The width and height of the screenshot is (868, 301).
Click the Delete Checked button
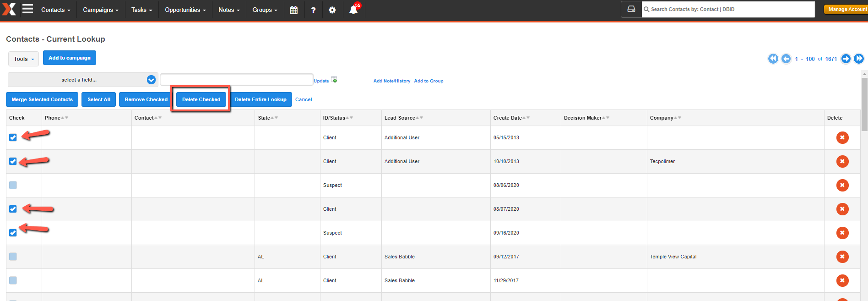(x=201, y=99)
